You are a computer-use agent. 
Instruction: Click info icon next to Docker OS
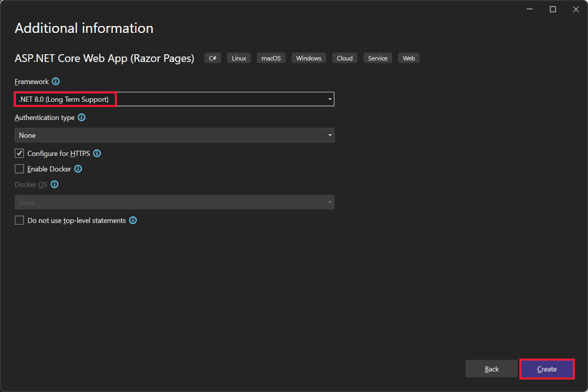pyautogui.click(x=54, y=184)
